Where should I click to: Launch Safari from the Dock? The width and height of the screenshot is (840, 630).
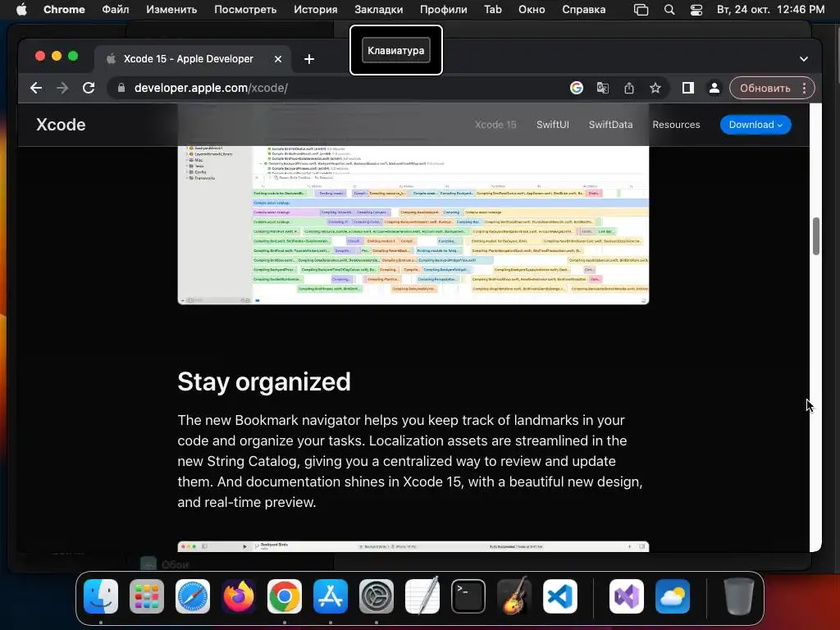(193, 596)
